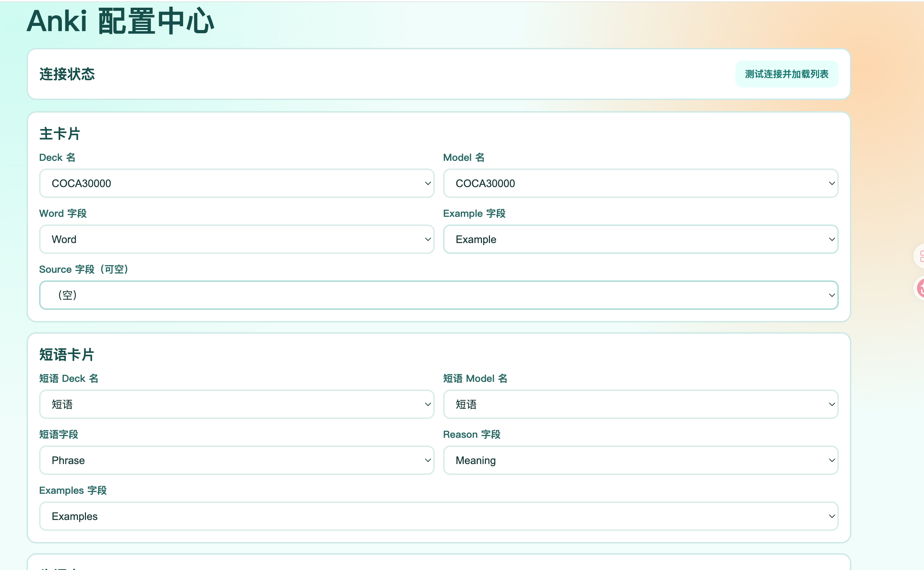Screen dimensions: 924x570
Task: Click the Examples 字段 label text
Action: [73, 490]
